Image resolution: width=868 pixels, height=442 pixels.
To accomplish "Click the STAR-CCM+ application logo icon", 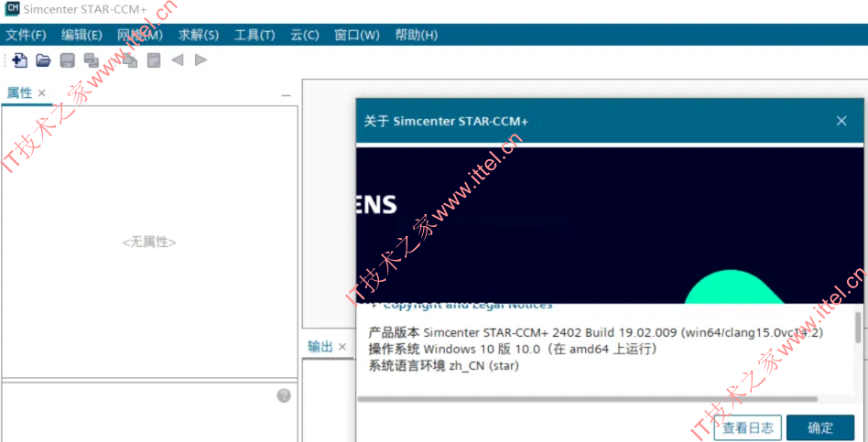I will coord(12,9).
